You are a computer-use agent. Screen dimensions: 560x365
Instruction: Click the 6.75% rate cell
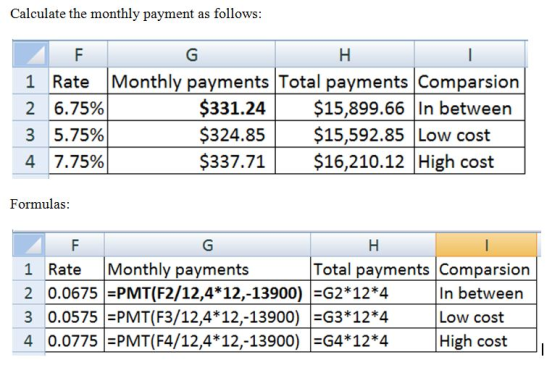(78, 108)
